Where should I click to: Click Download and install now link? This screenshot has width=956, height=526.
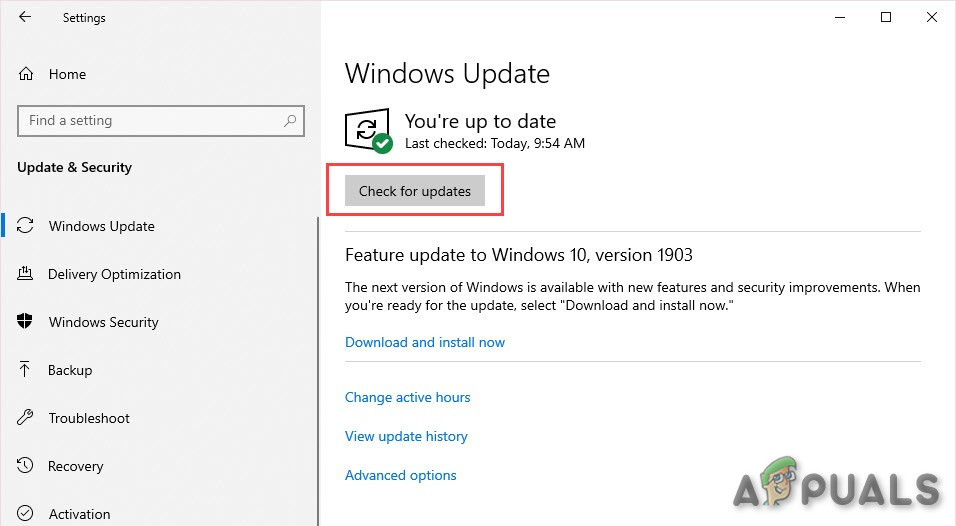[x=425, y=342]
